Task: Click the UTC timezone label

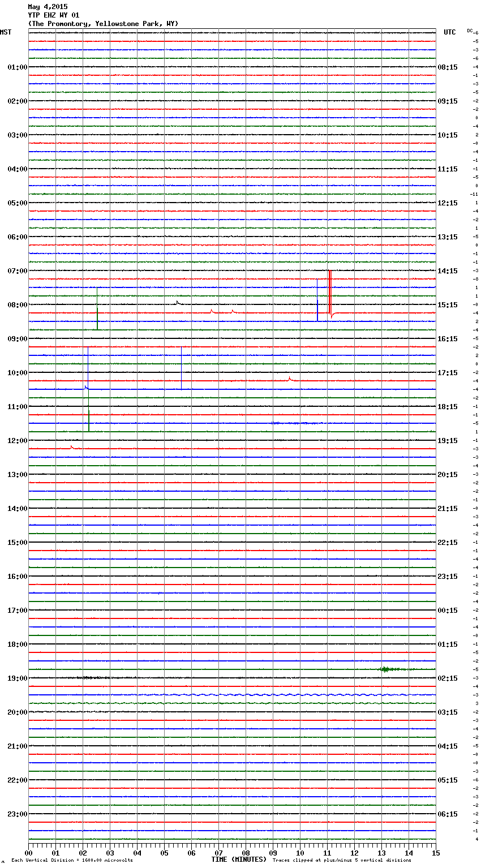Action: [x=449, y=32]
